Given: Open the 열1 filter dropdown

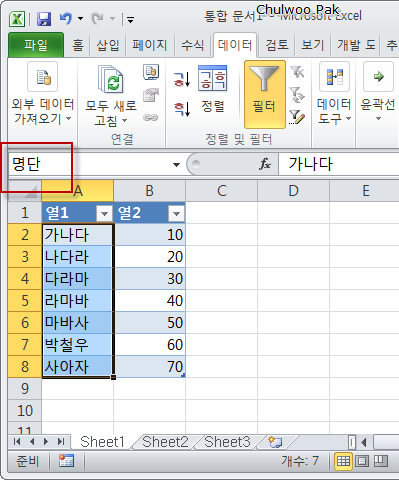Looking at the screenshot, I should [x=104, y=213].
